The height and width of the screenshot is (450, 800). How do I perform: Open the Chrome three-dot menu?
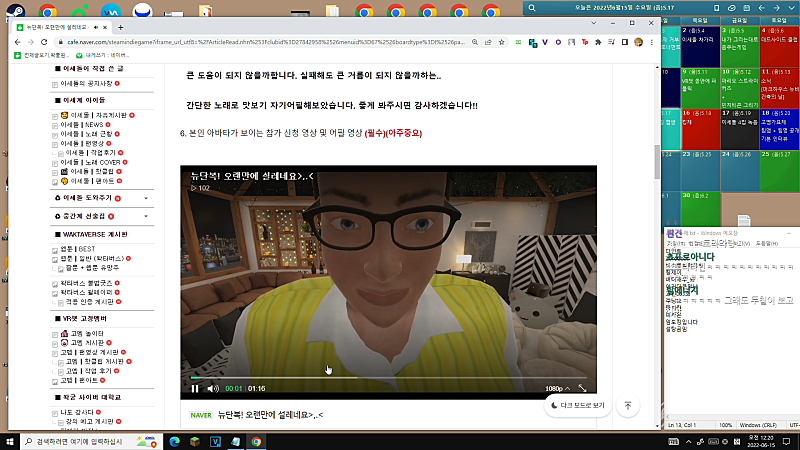(652, 42)
